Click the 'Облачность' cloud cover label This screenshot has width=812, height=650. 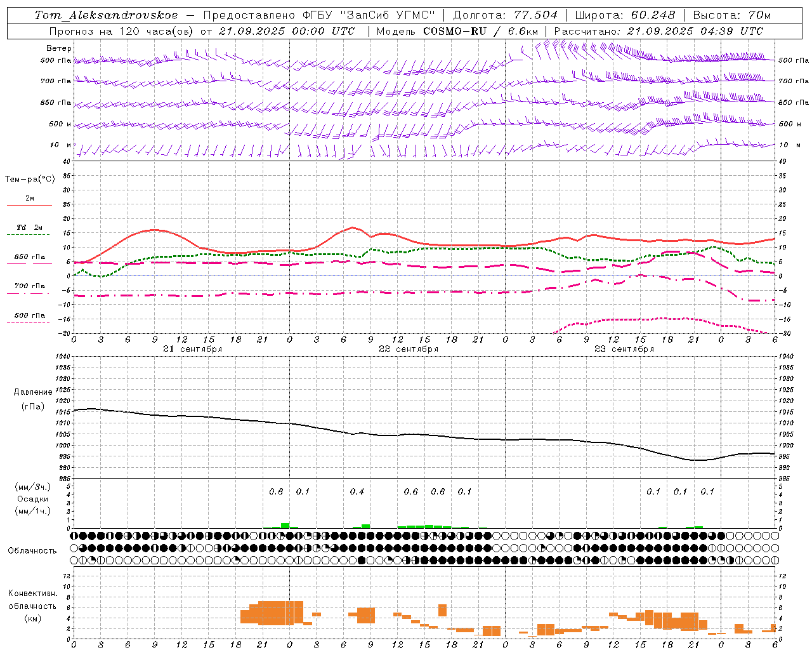(x=32, y=551)
